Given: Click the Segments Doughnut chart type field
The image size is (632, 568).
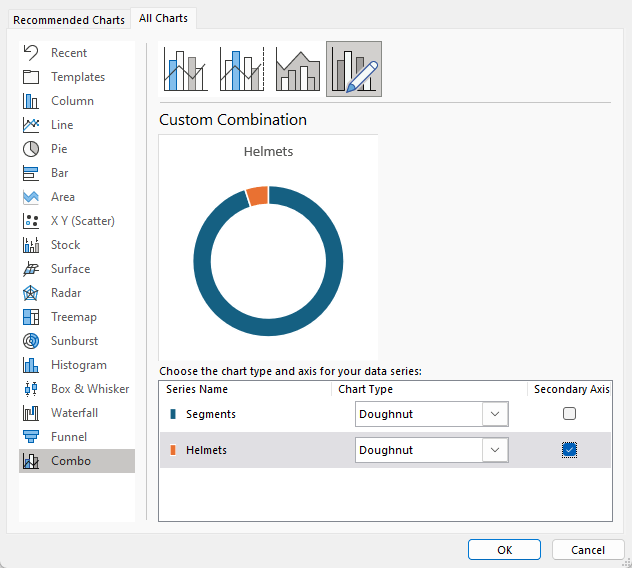Looking at the screenshot, I should [x=432, y=414].
